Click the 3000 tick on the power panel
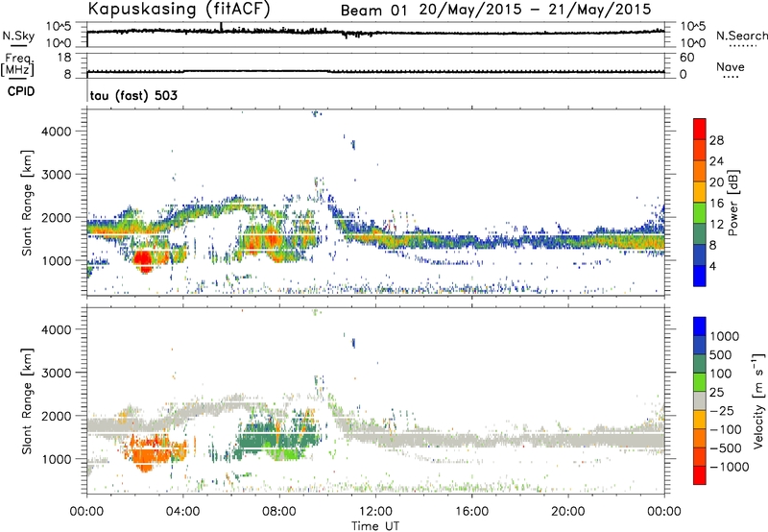The image size is (768, 532). click(x=57, y=175)
